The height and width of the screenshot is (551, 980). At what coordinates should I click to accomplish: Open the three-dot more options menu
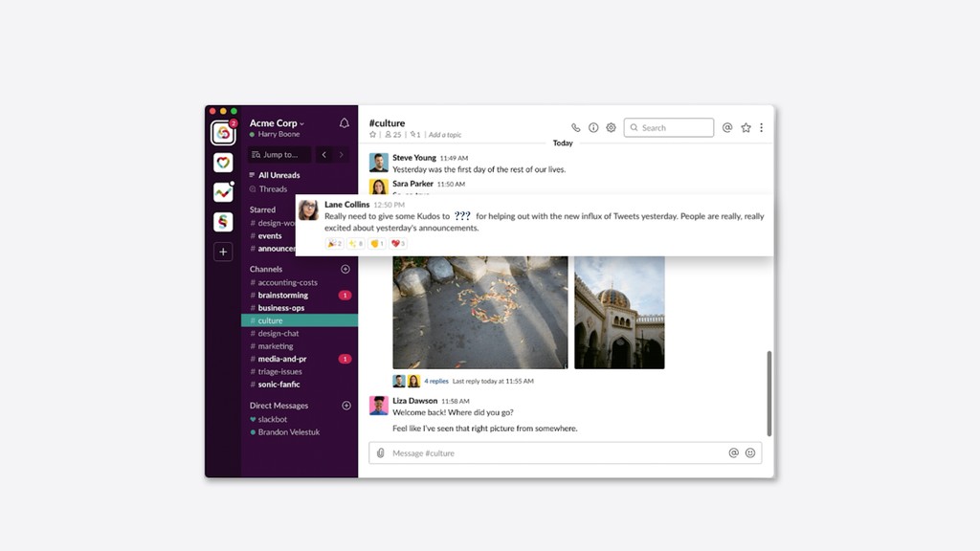762,127
